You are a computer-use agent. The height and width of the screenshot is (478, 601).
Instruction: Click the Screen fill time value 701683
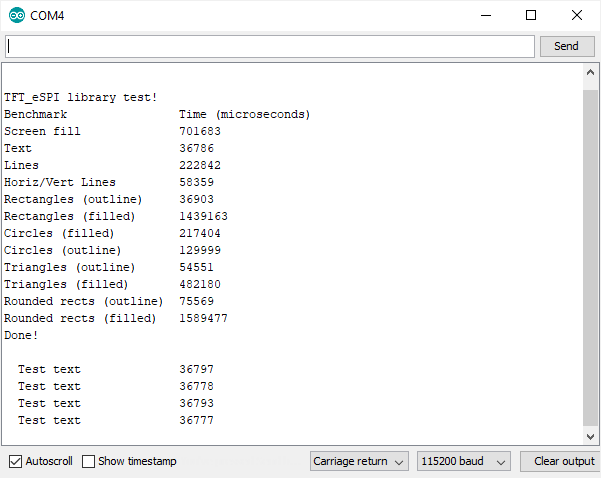point(200,131)
